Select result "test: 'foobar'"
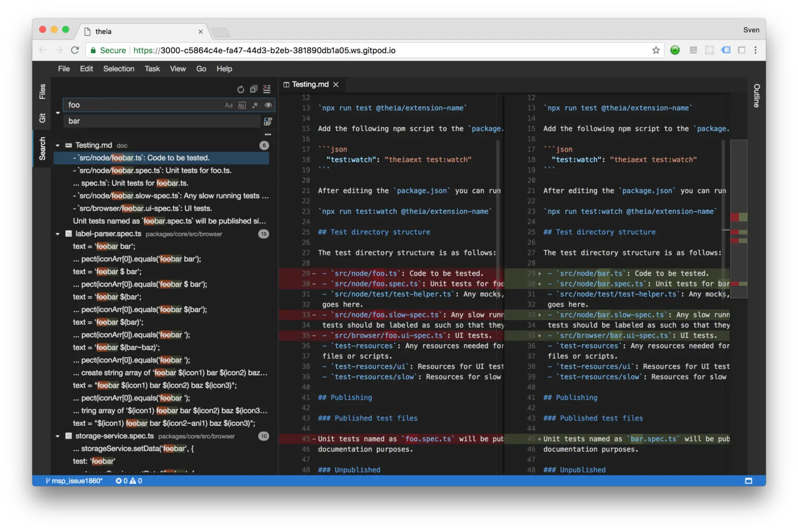Viewport: 798px width, 532px height. click(x=161, y=462)
